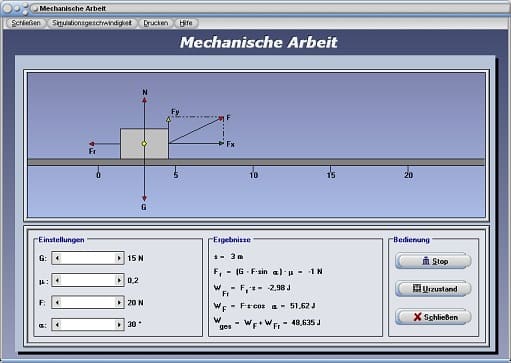Click the red F force arrowhead
The image size is (511, 363).
221,118
